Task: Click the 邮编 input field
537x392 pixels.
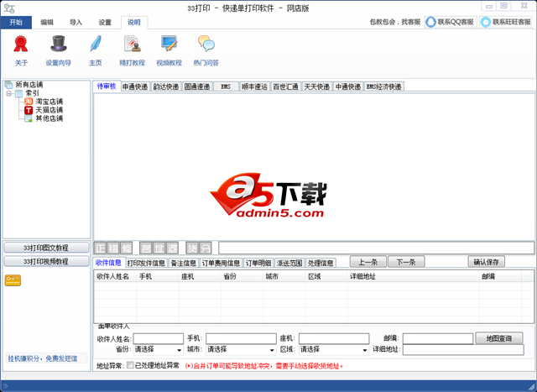Action: (x=438, y=338)
